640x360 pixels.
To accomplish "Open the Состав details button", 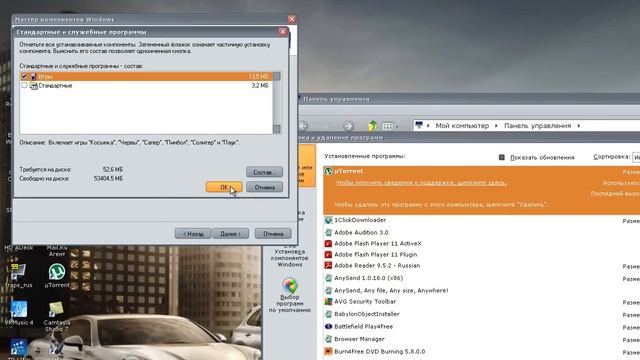I will click(264, 172).
